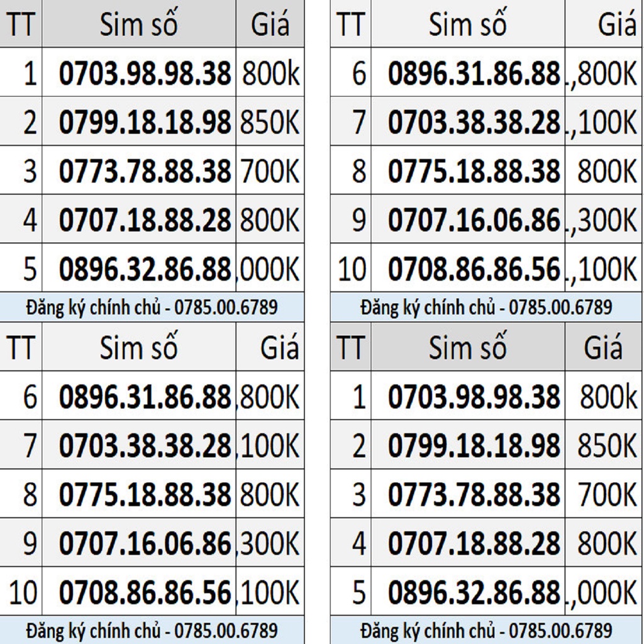Select 0708.86.86.56 in the bottom-left table

point(145,592)
